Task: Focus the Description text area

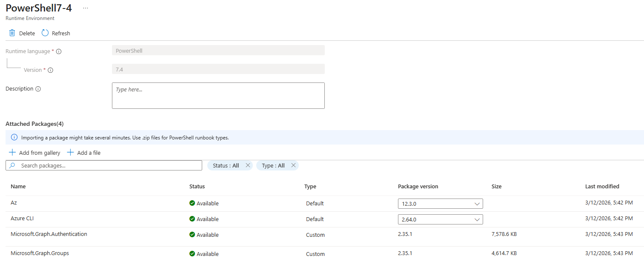Action: (218, 96)
